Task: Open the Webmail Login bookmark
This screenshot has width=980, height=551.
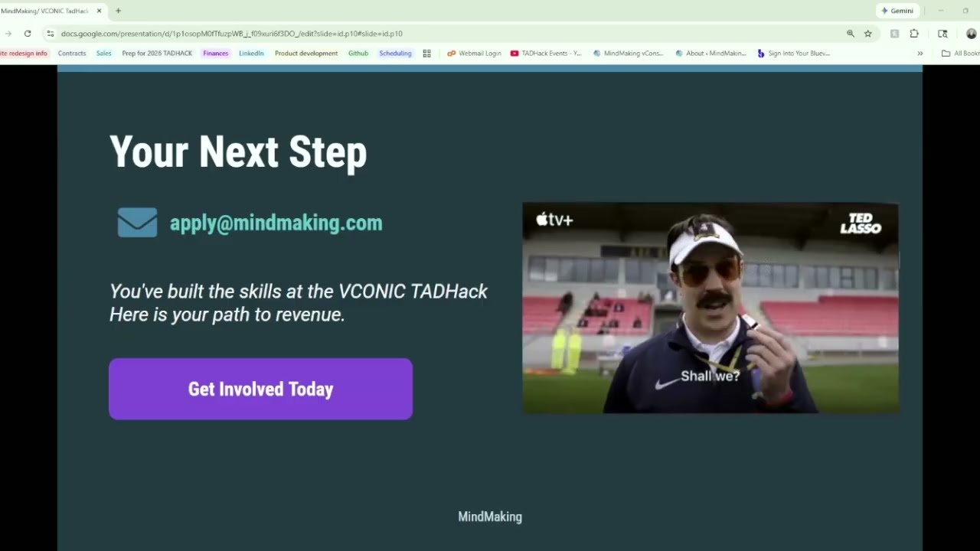Action: [x=474, y=54]
